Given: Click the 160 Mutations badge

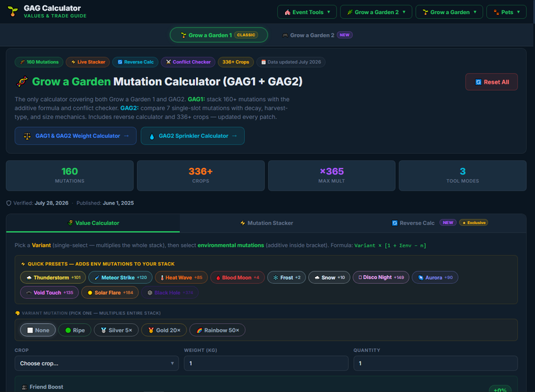Looking at the screenshot, I should pyautogui.click(x=39, y=62).
